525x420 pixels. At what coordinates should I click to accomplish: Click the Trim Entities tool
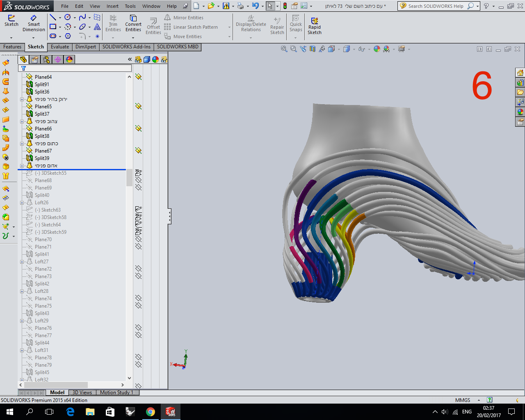(x=113, y=24)
